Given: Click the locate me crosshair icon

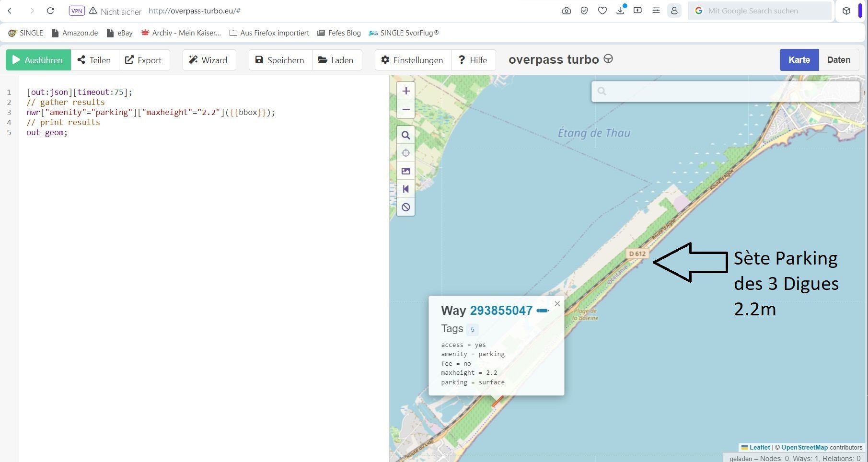Looking at the screenshot, I should click(x=405, y=153).
